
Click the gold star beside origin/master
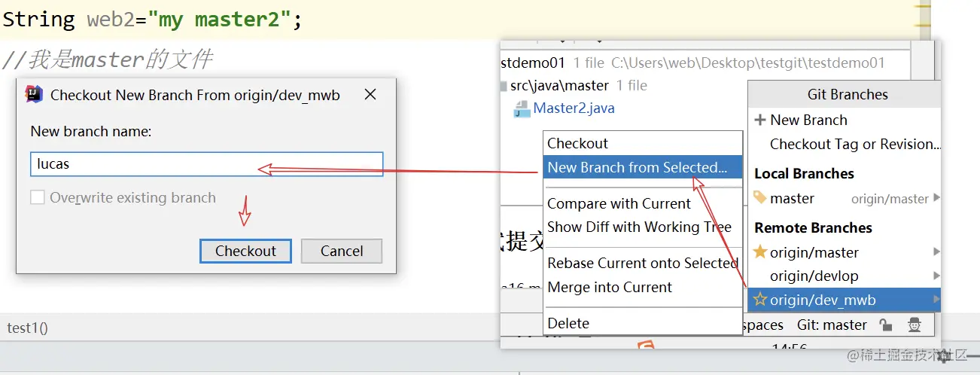[760, 252]
